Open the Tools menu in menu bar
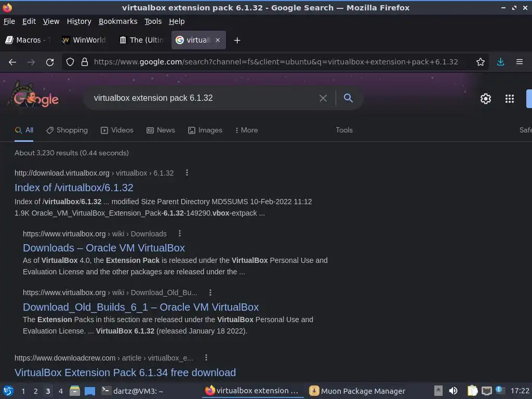The width and height of the screenshot is (532, 399). tap(153, 21)
